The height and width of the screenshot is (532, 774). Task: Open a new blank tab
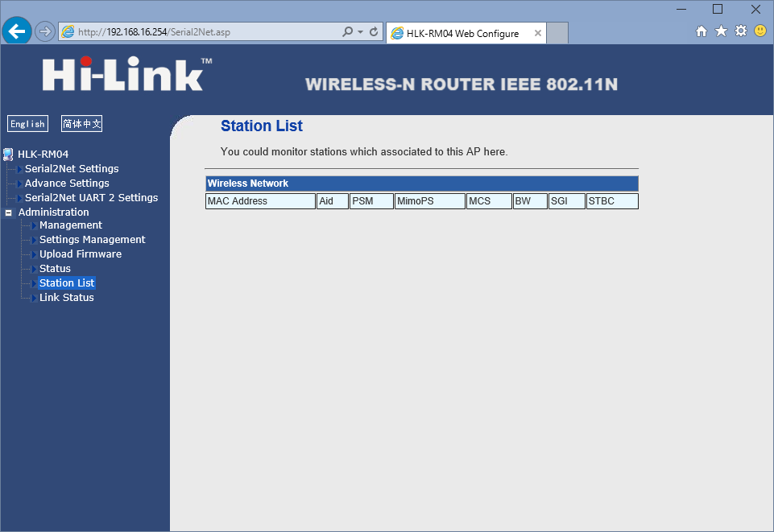pyautogui.click(x=557, y=33)
